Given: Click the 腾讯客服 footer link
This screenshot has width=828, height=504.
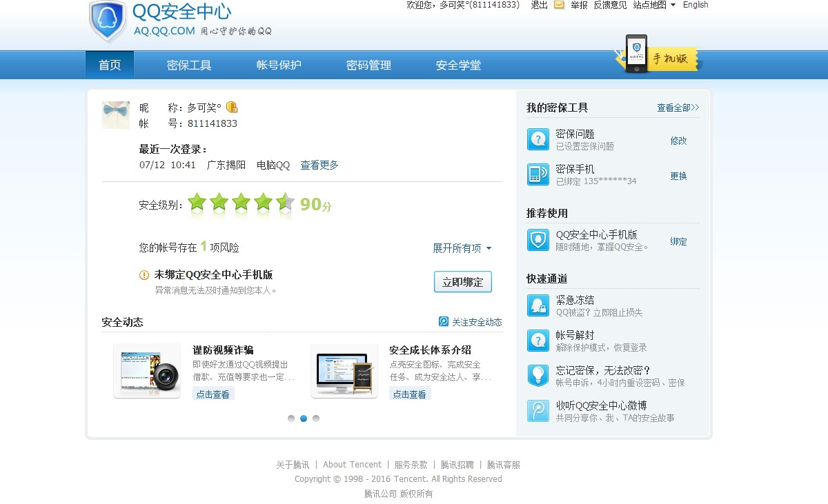Looking at the screenshot, I should tap(504, 465).
